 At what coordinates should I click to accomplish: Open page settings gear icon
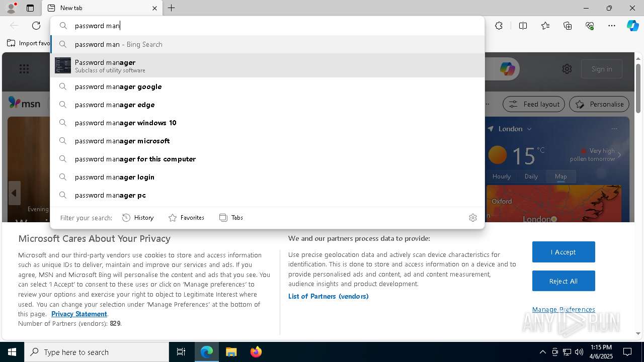[567, 69]
